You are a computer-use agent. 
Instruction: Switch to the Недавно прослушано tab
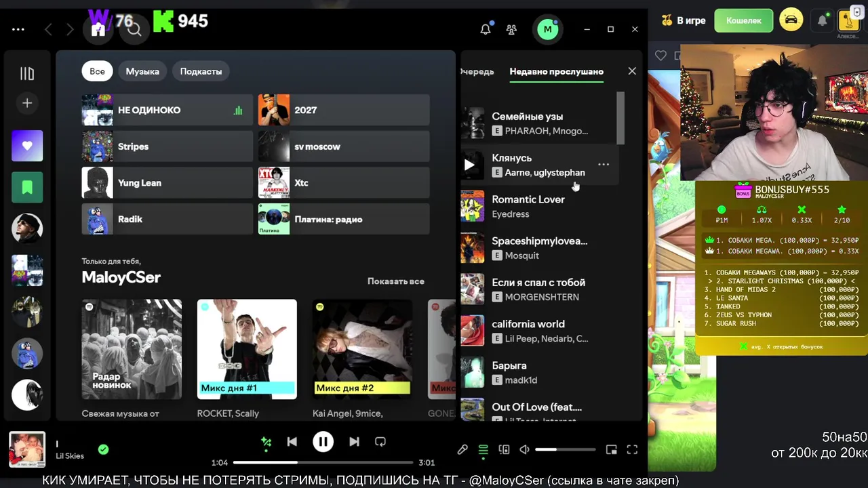coord(557,71)
